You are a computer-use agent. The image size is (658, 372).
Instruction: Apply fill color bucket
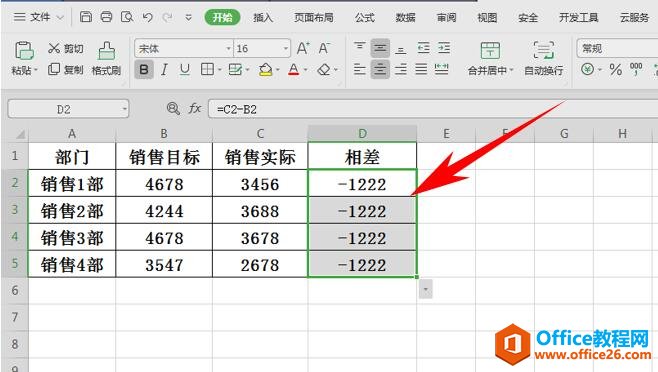[265, 69]
